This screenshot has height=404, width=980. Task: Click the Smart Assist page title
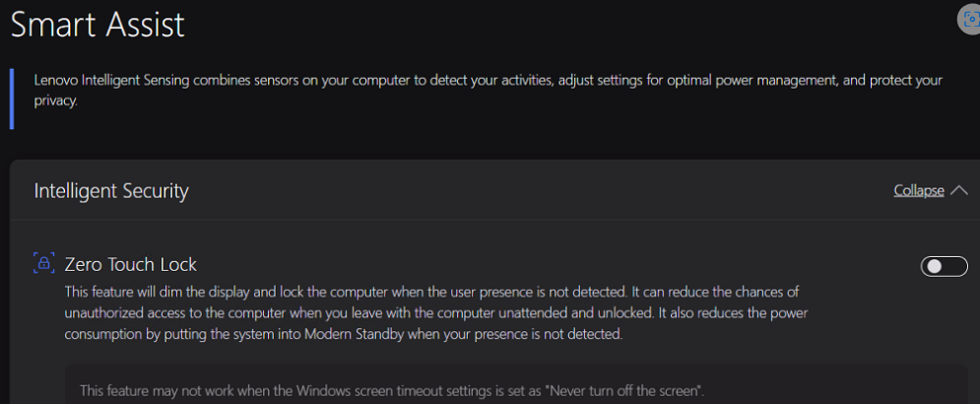(98, 24)
